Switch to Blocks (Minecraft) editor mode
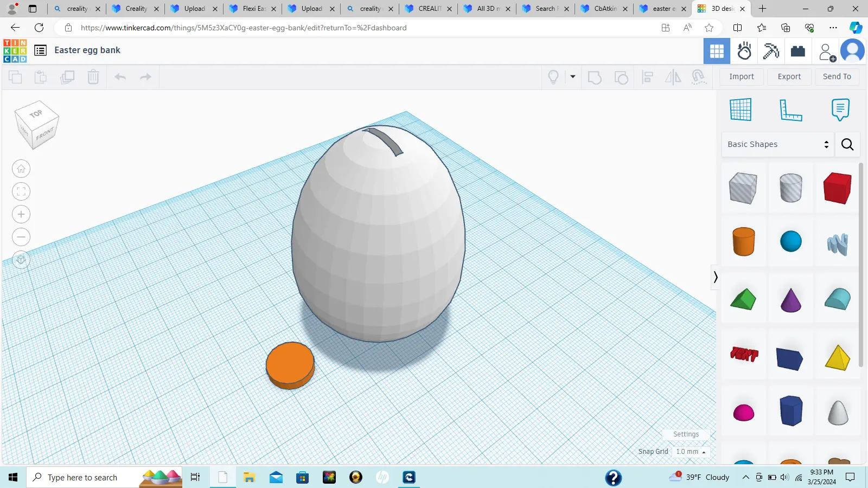 [771, 51]
